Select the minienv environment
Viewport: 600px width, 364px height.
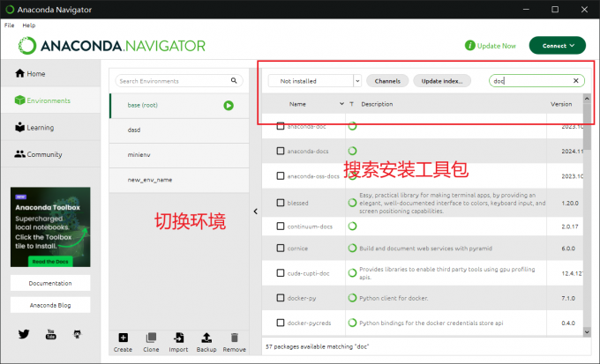point(179,155)
